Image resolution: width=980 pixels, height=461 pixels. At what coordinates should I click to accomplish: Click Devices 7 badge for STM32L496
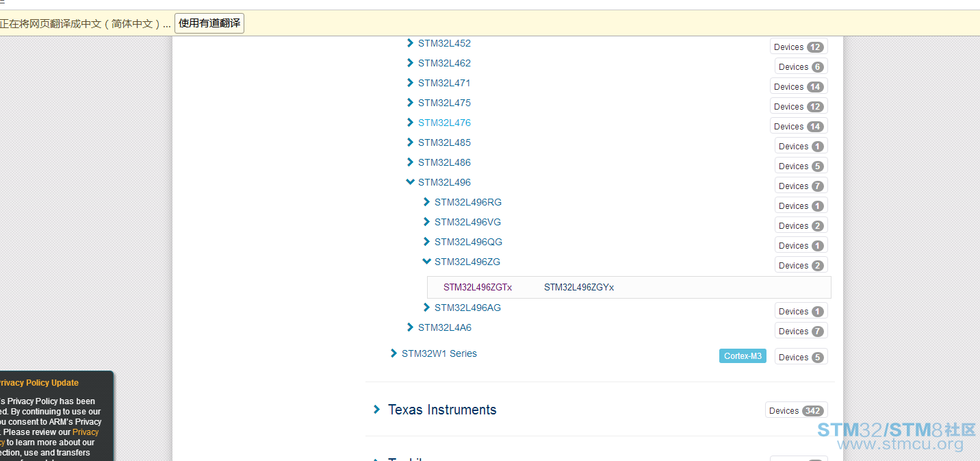click(x=801, y=186)
